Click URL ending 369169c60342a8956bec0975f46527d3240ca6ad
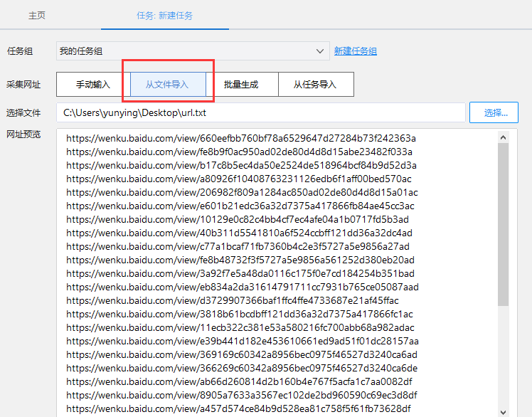 click(242, 355)
